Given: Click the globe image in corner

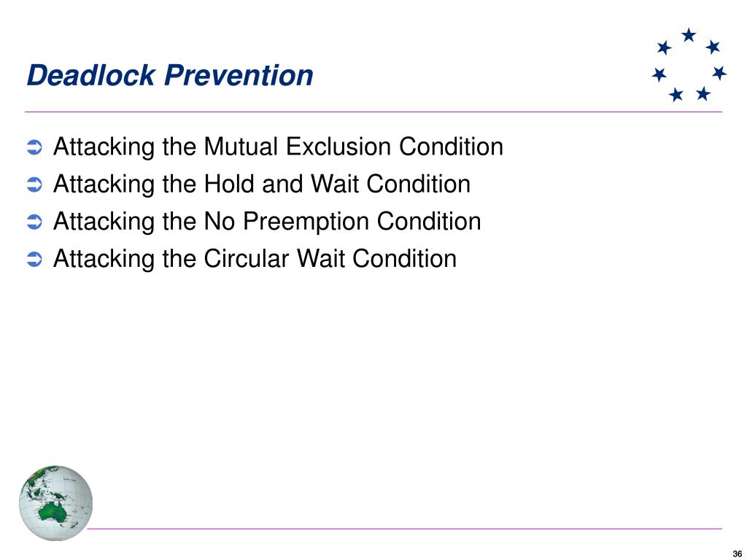Looking at the screenshot, I should 55,503.
